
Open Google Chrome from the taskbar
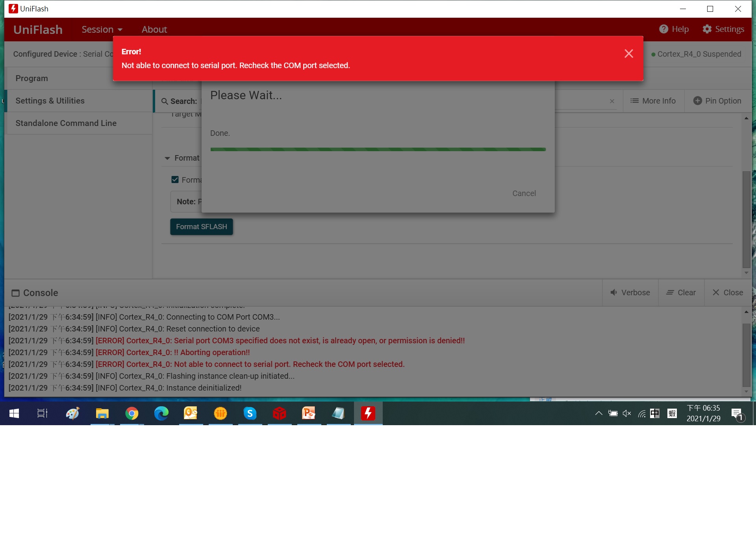[x=132, y=413]
